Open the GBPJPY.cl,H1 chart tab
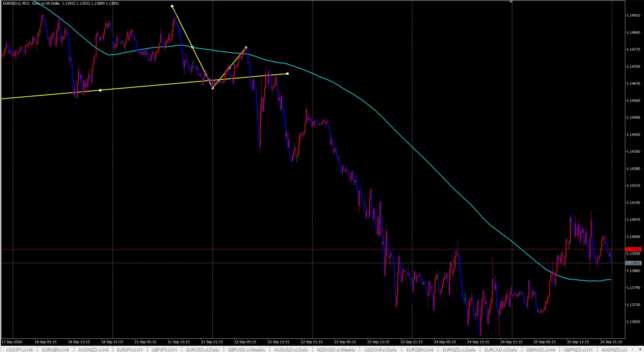This screenshot has width=644, height=352. pos(164,349)
